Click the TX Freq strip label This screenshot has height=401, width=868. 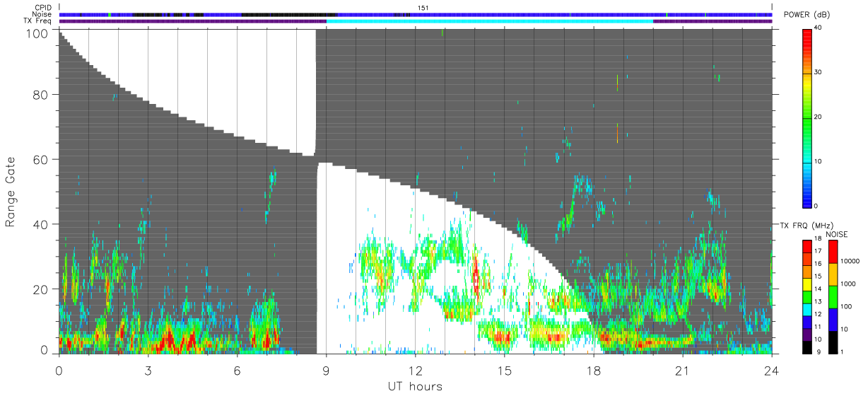point(37,21)
